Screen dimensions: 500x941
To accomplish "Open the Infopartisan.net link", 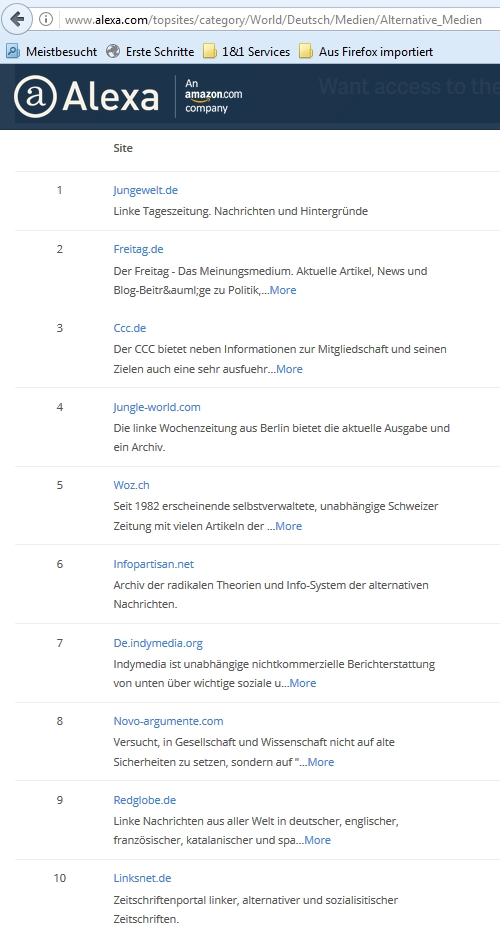I will [154, 564].
